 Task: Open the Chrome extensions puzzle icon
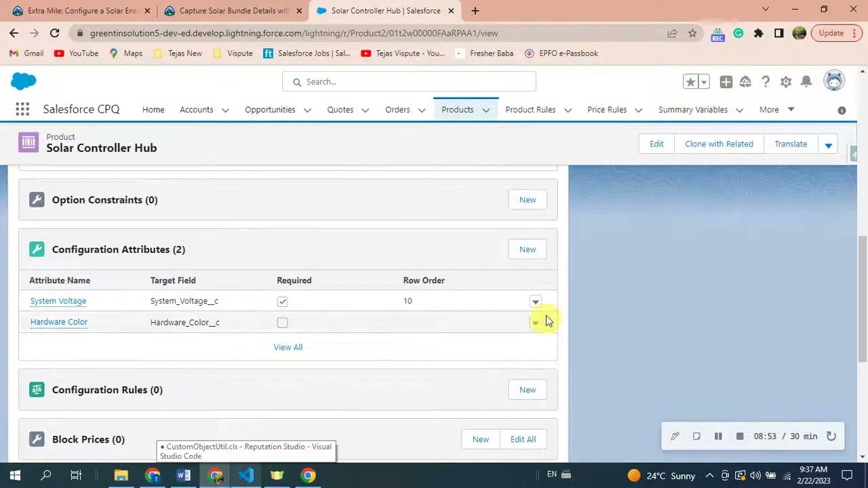758,33
